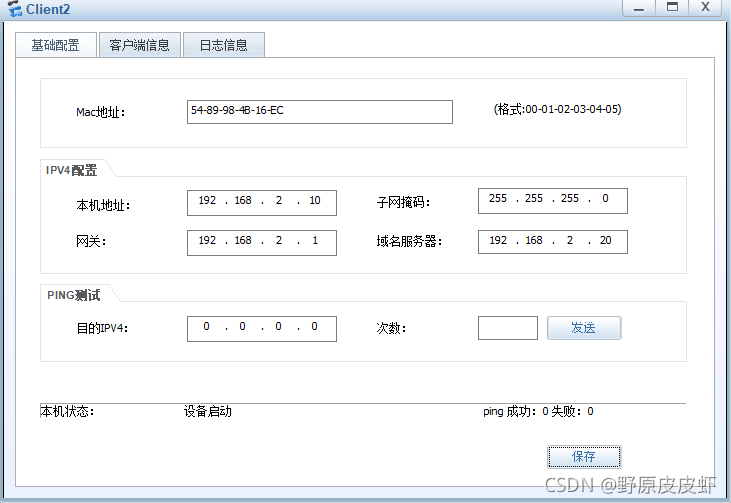Image resolution: width=731 pixels, height=503 pixels.
Task: Minimize the Client2 window
Action: (639, 8)
